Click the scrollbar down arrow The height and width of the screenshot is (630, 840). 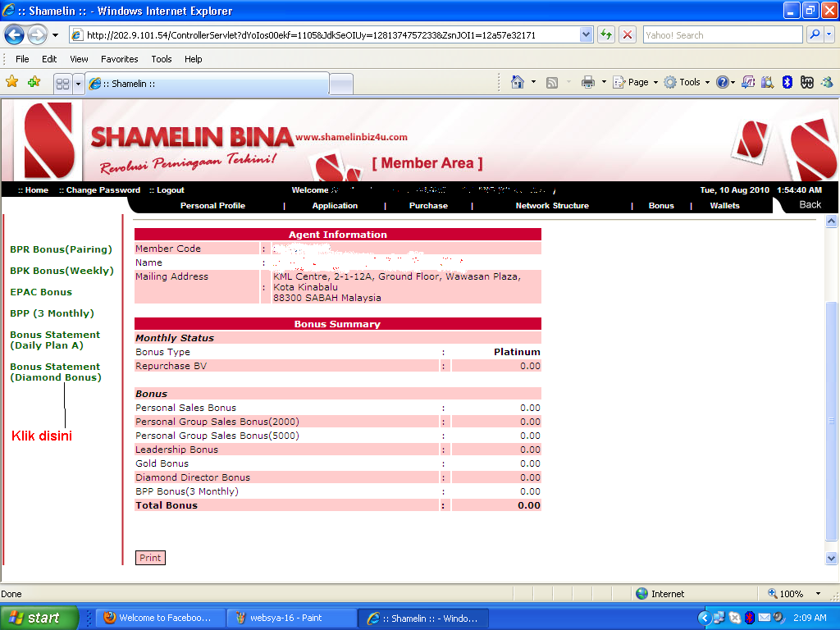click(x=831, y=558)
